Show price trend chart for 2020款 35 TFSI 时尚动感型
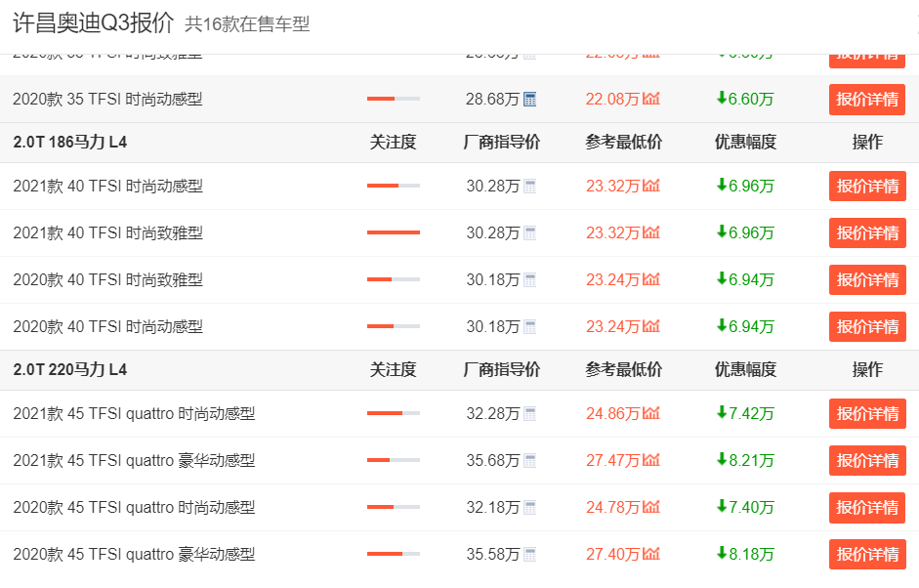The image size is (919, 588). tap(651, 99)
